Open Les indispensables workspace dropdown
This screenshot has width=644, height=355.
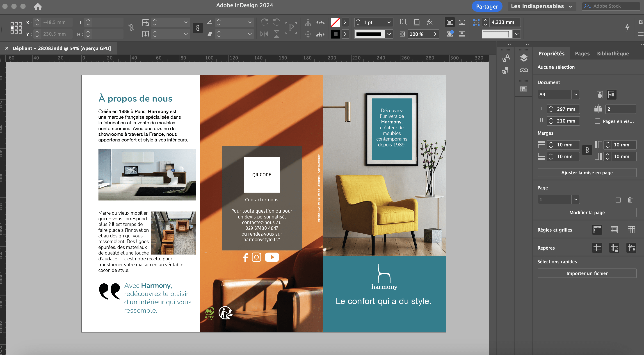(541, 6)
